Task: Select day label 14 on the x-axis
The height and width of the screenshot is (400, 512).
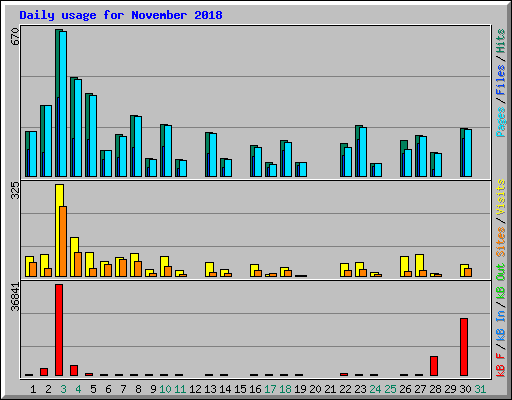Action: (x=225, y=389)
